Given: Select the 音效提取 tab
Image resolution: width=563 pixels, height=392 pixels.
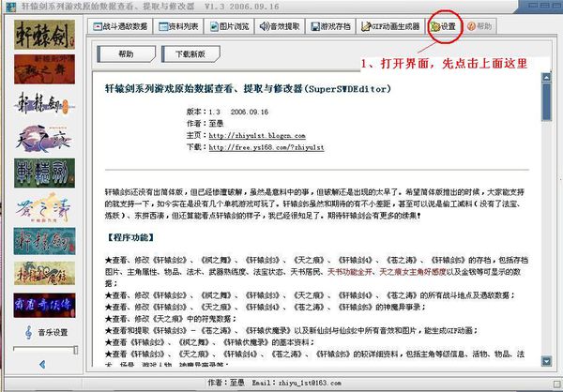Looking at the screenshot, I should click(280, 26).
